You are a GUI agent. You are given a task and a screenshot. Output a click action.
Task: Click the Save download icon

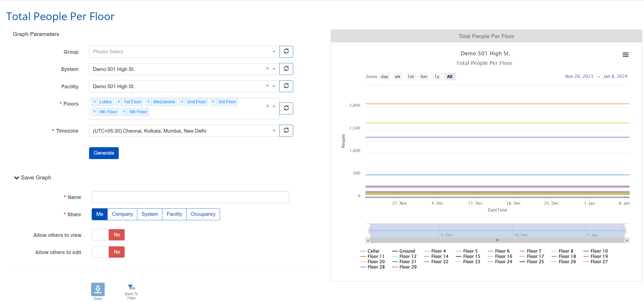[x=98, y=289]
